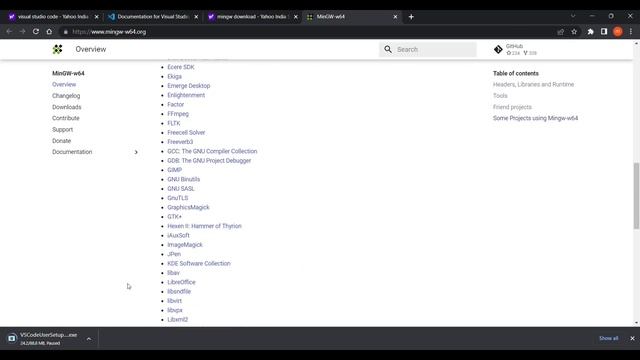Go to browser home icon
This screenshot has height=360, width=640.
point(49,31)
